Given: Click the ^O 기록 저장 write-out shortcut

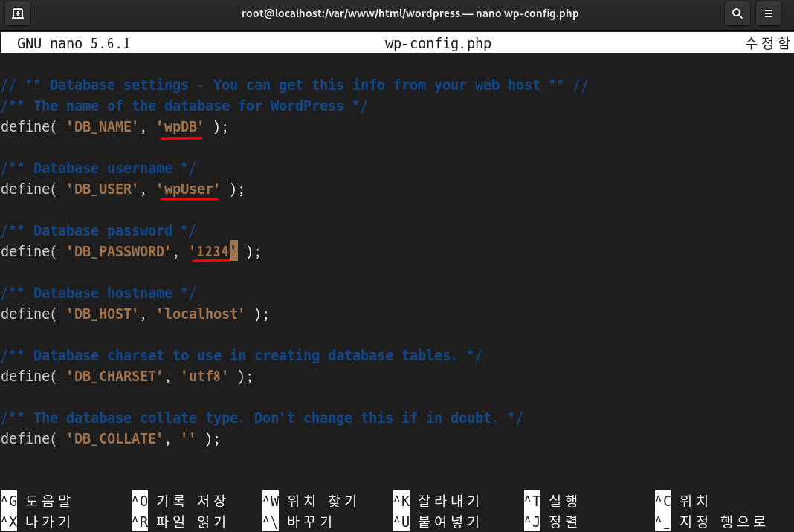Looking at the screenshot, I should pos(178,501).
